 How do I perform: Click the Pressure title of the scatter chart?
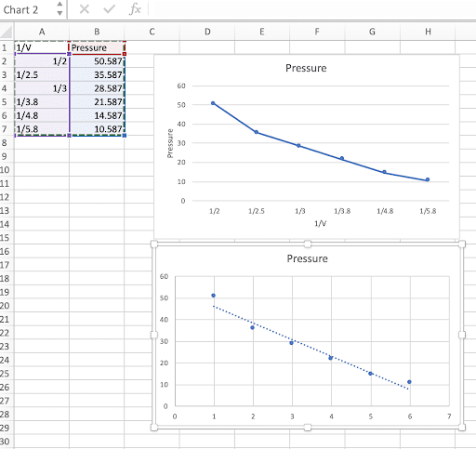click(307, 258)
